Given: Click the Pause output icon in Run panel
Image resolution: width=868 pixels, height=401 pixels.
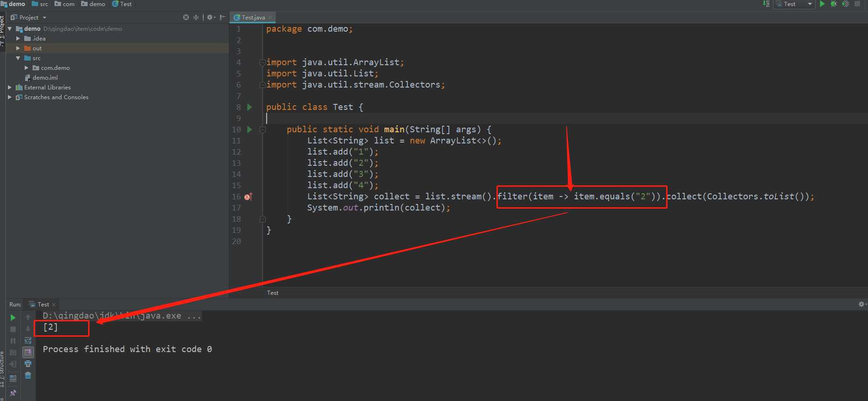Looking at the screenshot, I should point(13,341).
